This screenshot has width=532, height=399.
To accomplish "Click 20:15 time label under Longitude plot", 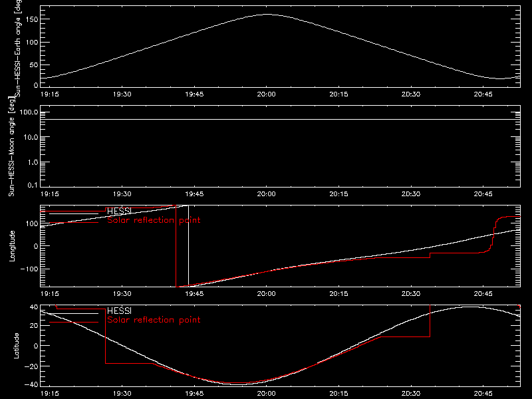I will (338, 294).
